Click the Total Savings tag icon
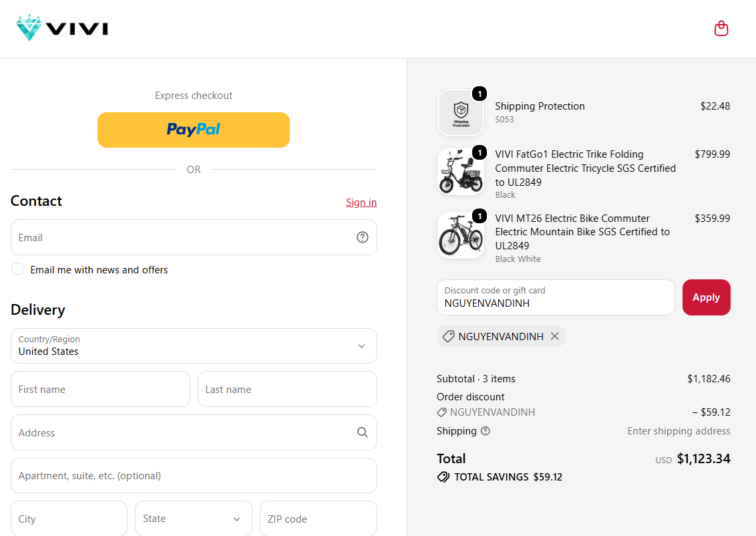The image size is (756, 536). pyautogui.click(x=443, y=477)
